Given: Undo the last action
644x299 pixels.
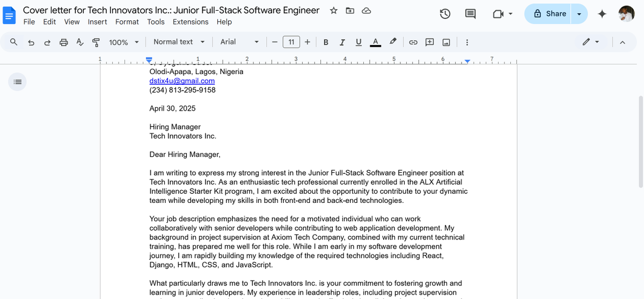Looking at the screenshot, I should point(31,42).
